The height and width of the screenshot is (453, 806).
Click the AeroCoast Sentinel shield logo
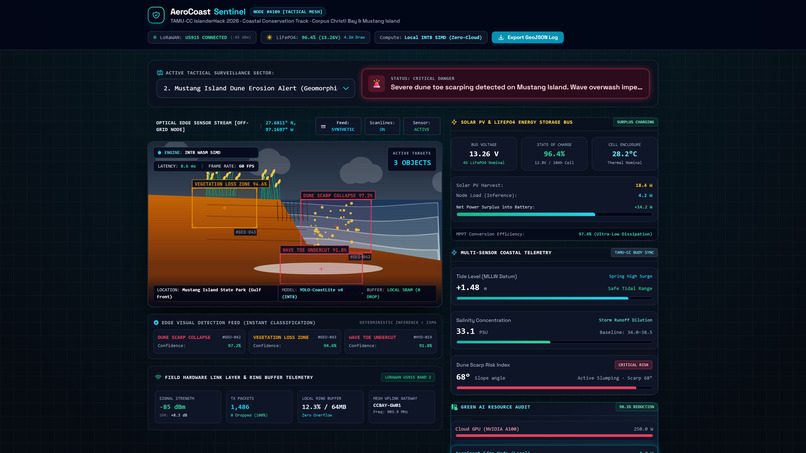156,15
